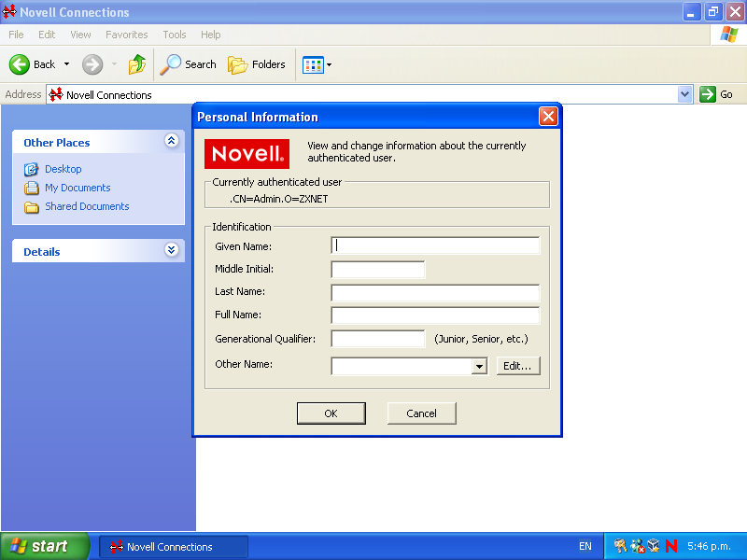The width and height of the screenshot is (747, 560).
Task: Open the Other Name dropdown
Action: 479,366
